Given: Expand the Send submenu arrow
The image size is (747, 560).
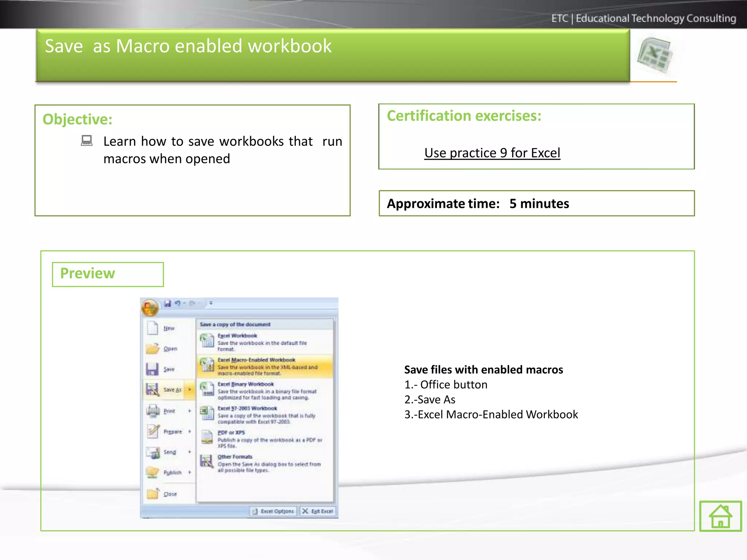Looking at the screenshot, I should pos(190,452).
